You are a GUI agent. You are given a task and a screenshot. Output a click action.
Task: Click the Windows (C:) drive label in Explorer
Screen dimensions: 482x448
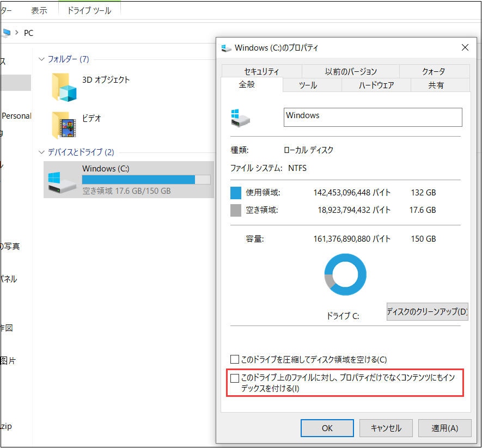(106, 168)
